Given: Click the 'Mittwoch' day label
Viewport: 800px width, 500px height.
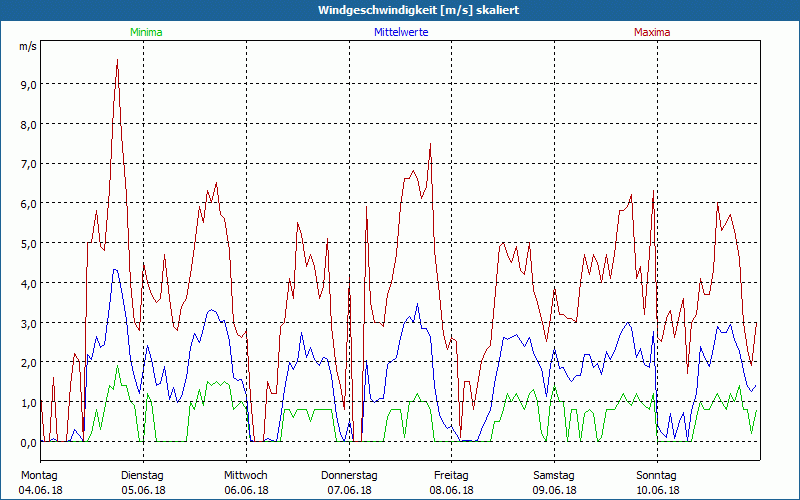Looking at the screenshot, I should (x=245, y=476).
